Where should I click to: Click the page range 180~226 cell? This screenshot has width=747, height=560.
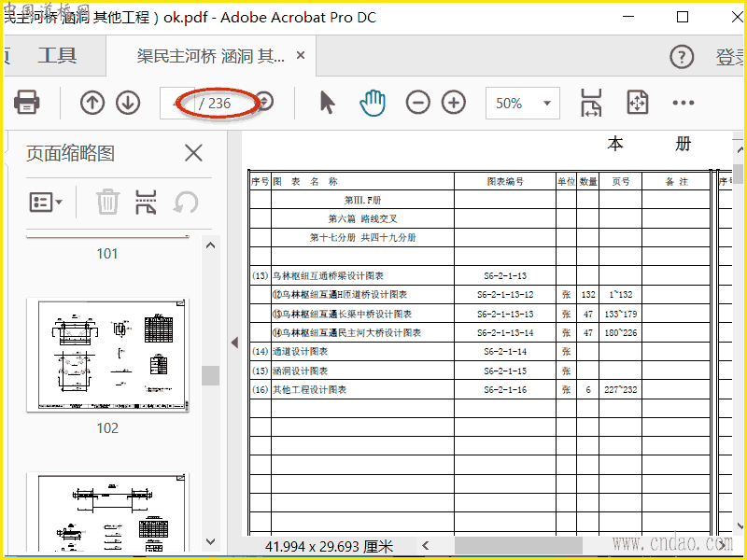pyautogui.click(x=620, y=333)
